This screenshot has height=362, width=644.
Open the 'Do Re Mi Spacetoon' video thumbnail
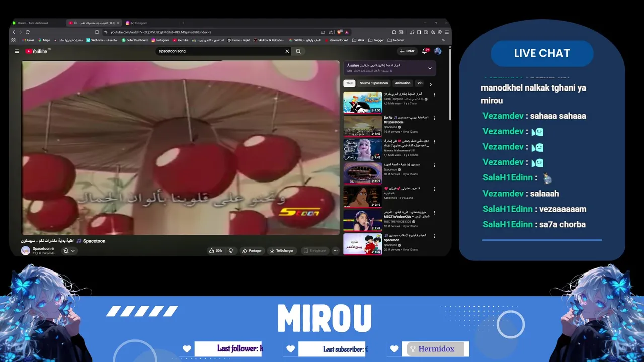tap(363, 126)
